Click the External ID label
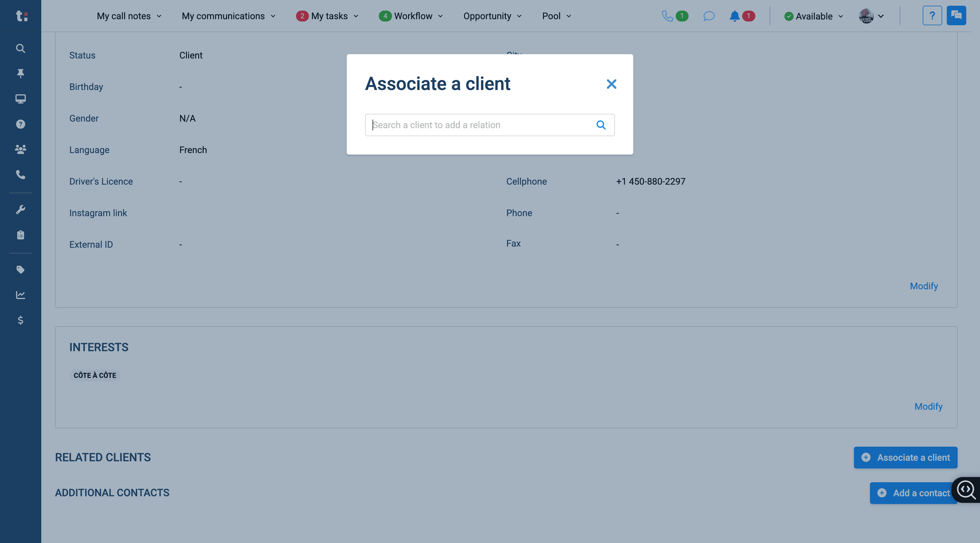 tap(91, 245)
